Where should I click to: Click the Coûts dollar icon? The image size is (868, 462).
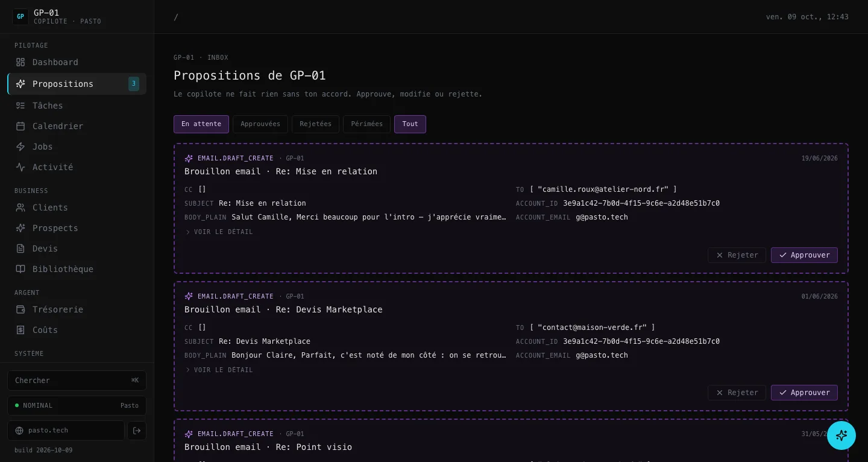[x=20, y=330]
